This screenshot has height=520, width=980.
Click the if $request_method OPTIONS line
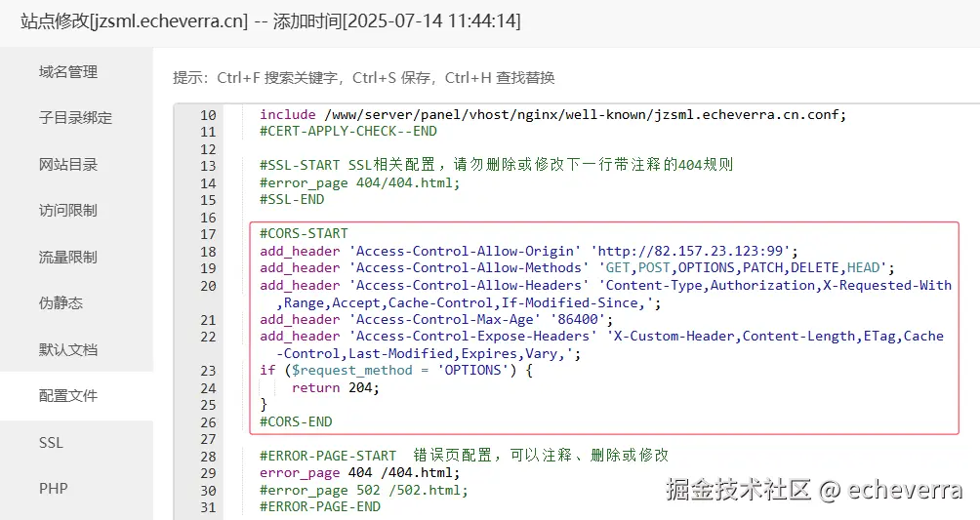pos(396,371)
